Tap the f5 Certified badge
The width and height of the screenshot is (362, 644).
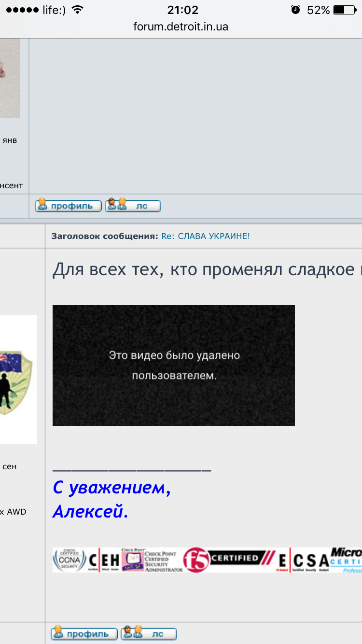click(x=229, y=560)
